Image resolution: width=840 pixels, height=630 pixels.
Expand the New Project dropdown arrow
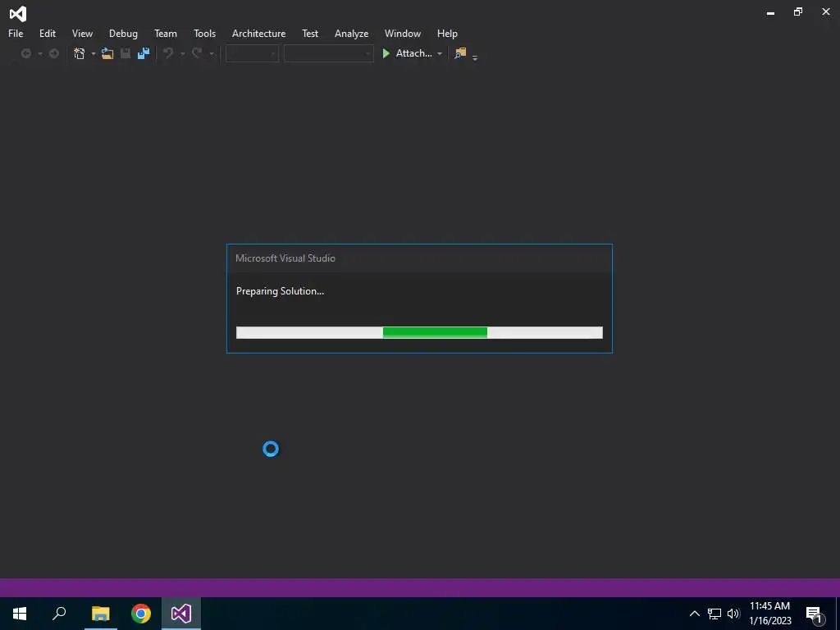click(94, 53)
